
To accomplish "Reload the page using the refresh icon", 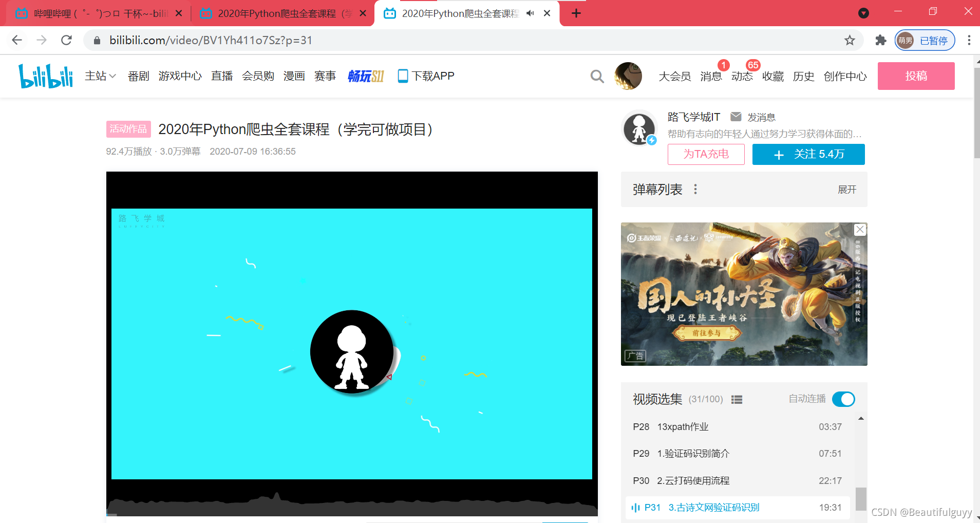I will click(x=66, y=40).
